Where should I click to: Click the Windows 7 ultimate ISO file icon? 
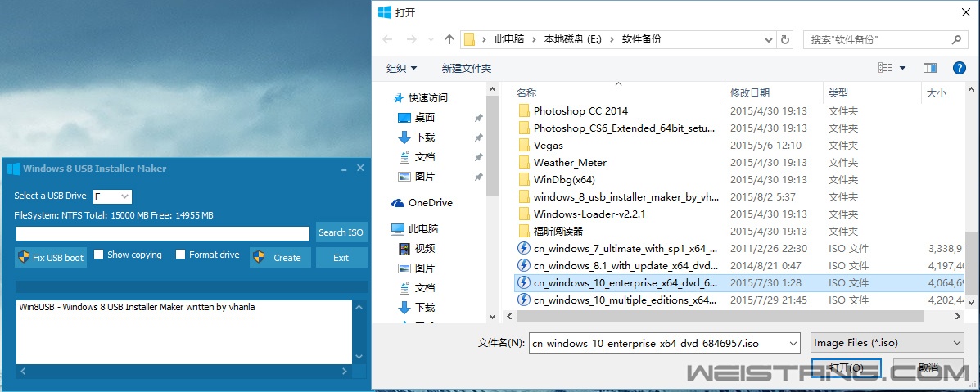(524, 248)
